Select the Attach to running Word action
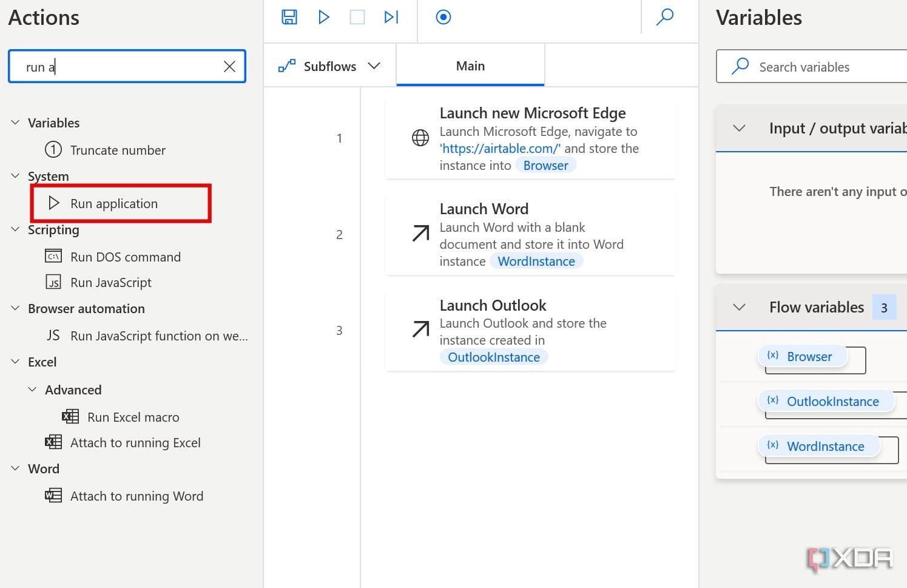This screenshot has width=907, height=588. pyautogui.click(x=137, y=496)
